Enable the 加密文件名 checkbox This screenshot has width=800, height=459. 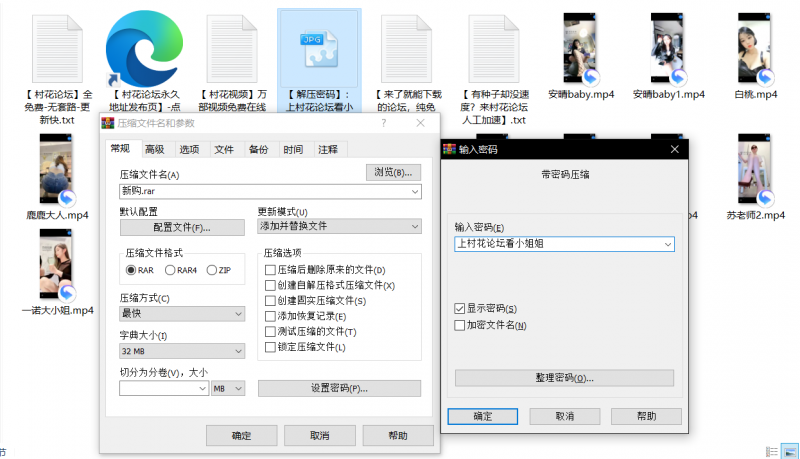pyautogui.click(x=460, y=325)
